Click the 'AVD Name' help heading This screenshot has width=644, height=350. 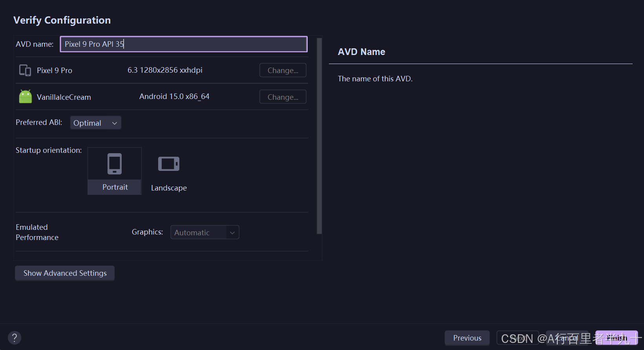(x=361, y=52)
